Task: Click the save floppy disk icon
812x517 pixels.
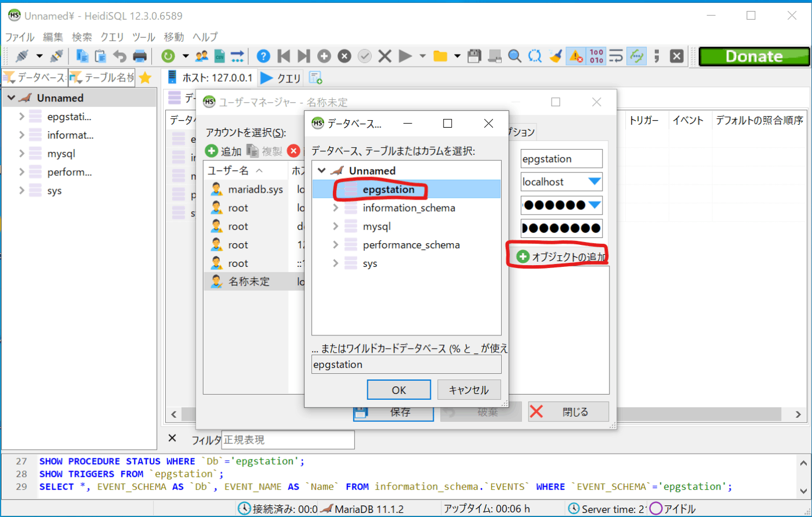Action: (x=474, y=56)
